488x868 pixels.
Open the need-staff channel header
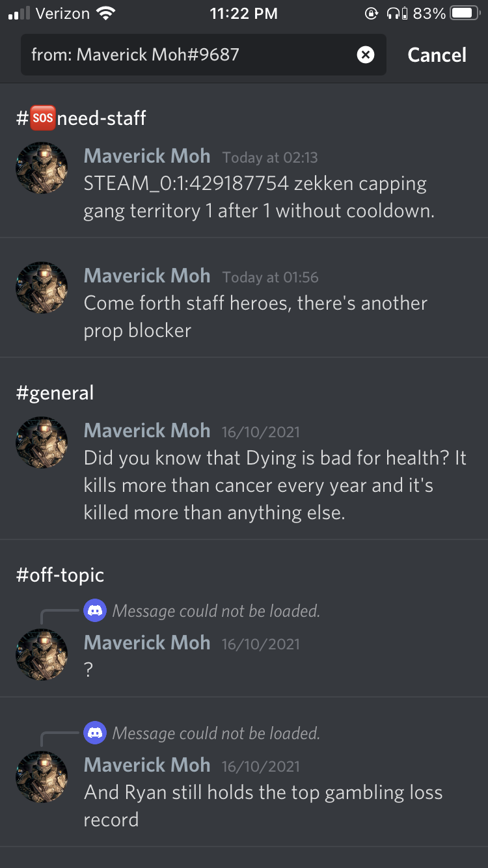pyautogui.click(x=81, y=118)
